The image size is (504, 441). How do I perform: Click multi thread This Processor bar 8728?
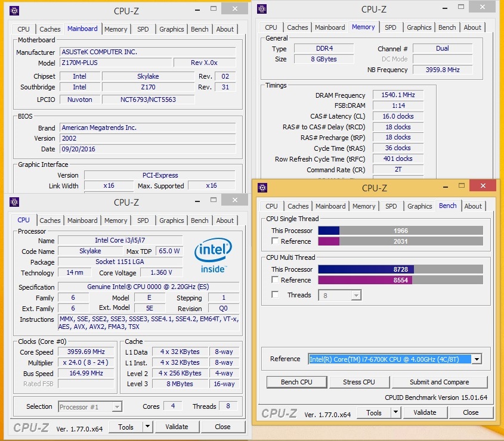pos(400,269)
